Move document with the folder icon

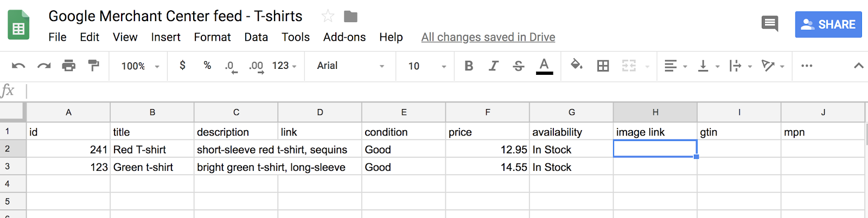(x=351, y=16)
